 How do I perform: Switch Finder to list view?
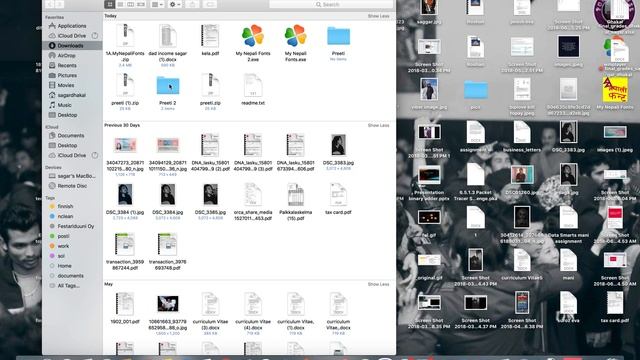tap(120, 4)
